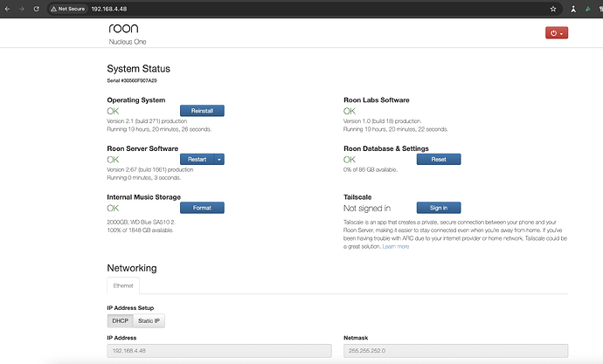Reinstall the Operating System

click(x=202, y=111)
